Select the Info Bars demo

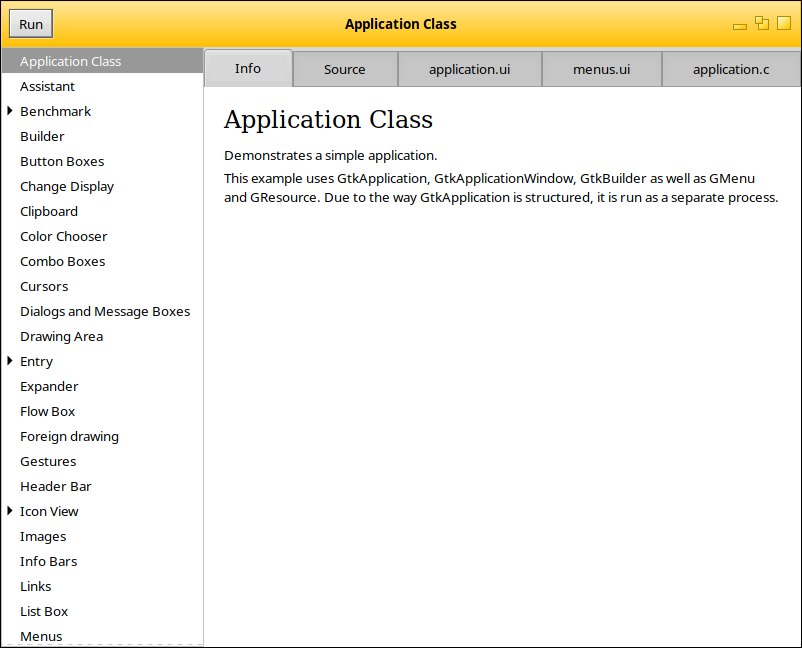pos(102,562)
